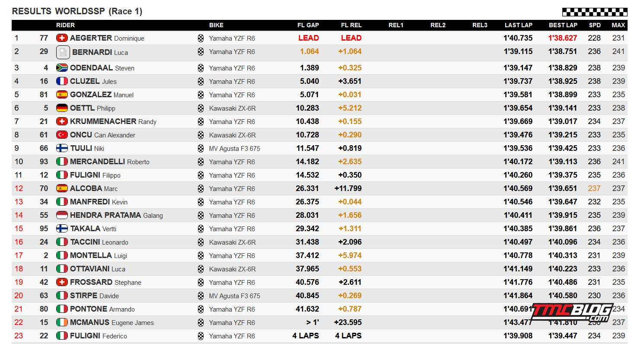Select the FL GAP column header
This screenshot has width=644, height=344.
coord(308,25)
